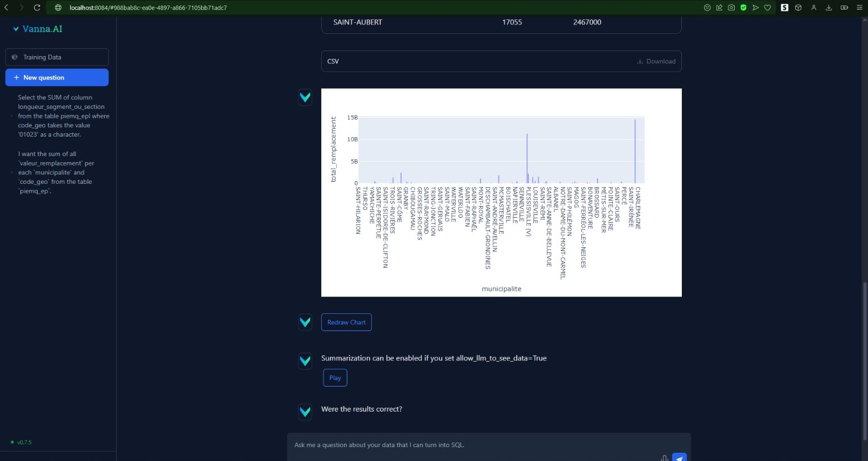Viewport: 868px width, 461px height.
Task: Click the 15B y-axis tick label
Action: click(352, 118)
